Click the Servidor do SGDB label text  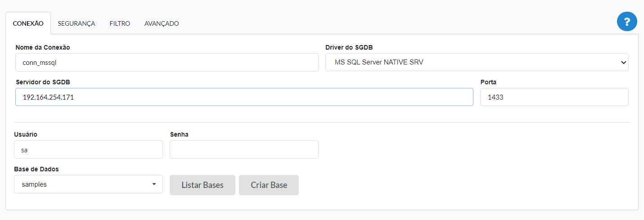pos(43,82)
